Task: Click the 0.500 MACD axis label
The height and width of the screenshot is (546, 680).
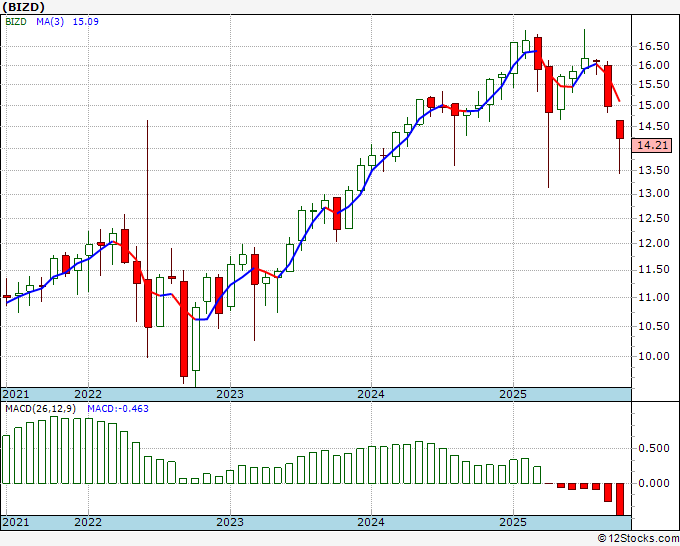Action: 654,448
